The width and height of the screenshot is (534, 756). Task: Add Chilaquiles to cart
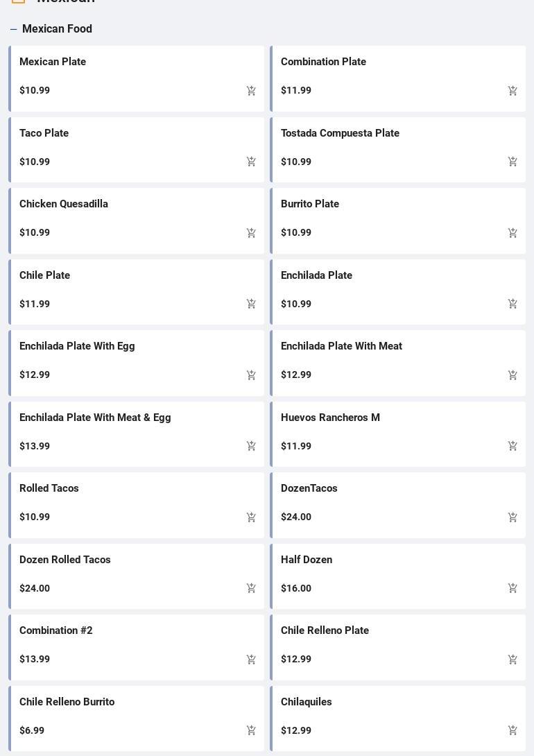tap(513, 730)
